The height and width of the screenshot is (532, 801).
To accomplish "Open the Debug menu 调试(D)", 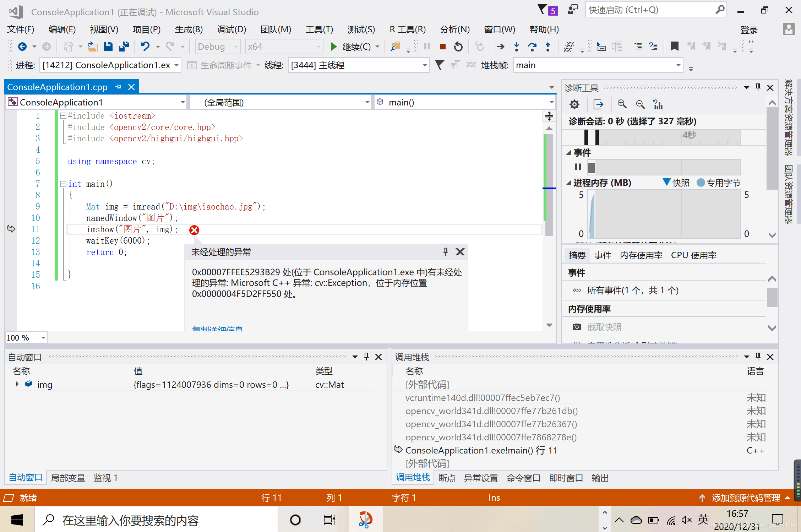I will (232, 29).
